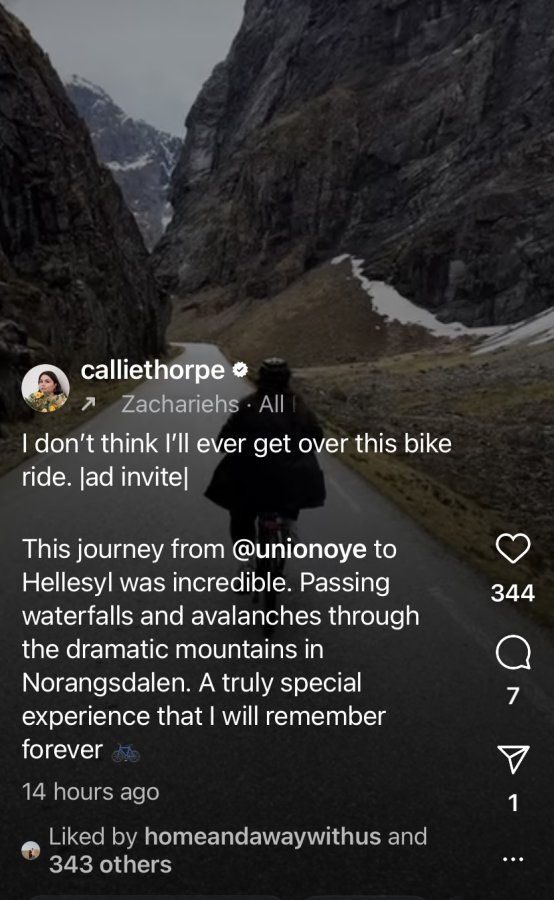Tap the audio arrow icon beside Zachariehs
554x900 pixels.
[88, 405]
